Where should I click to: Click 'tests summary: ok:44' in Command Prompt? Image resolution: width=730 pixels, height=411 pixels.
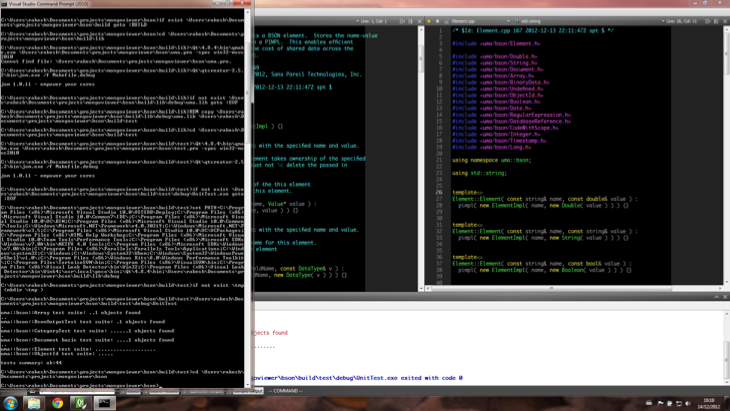coord(31,363)
